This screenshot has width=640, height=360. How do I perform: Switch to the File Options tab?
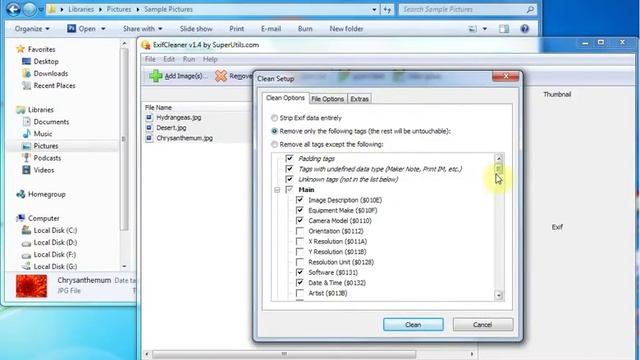coord(327,99)
